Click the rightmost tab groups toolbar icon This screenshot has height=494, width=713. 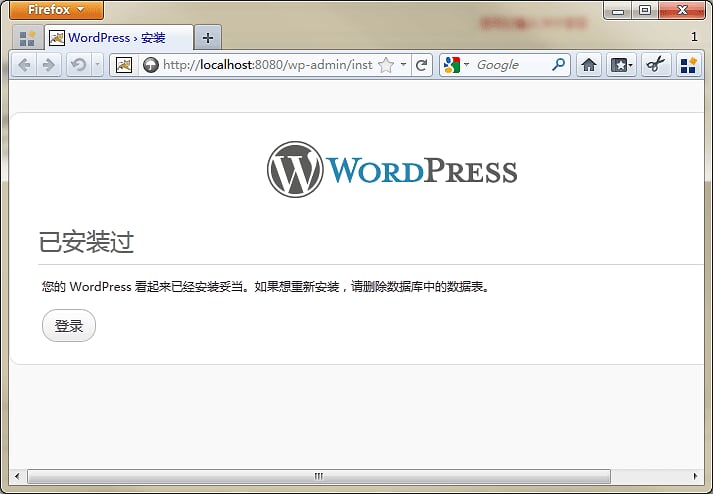point(688,65)
